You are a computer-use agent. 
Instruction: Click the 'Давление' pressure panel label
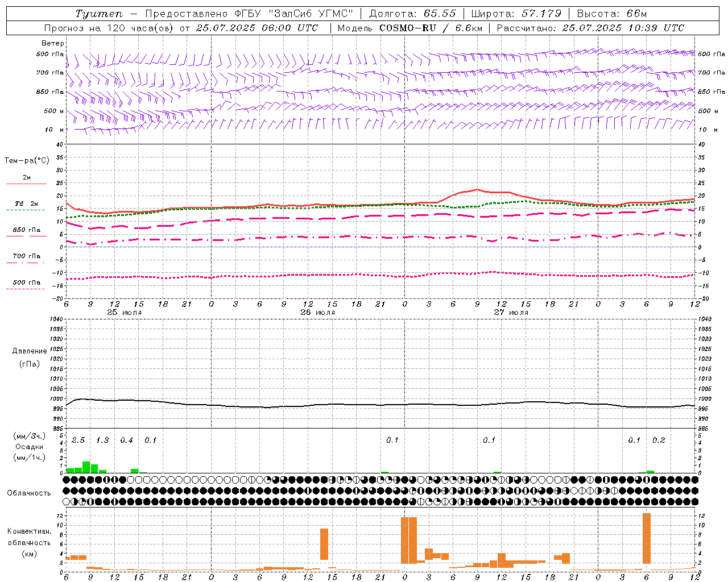click(30, 351)
